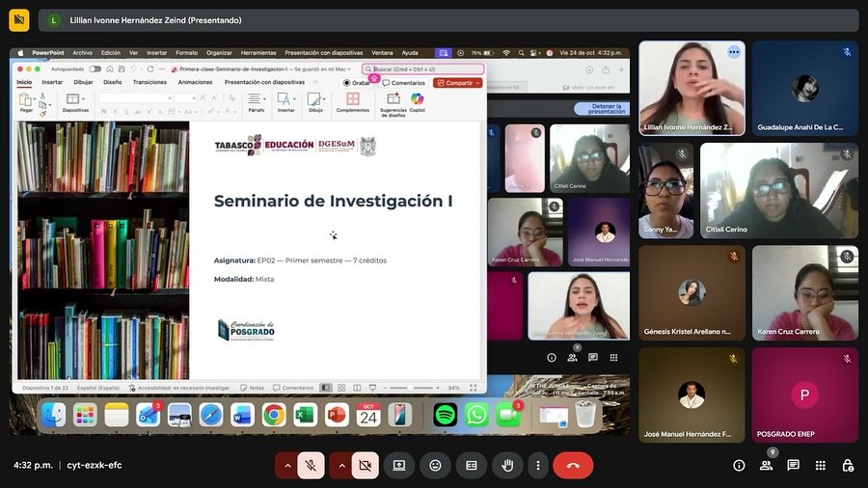The width and height of the screenshot is (868, 488).
Task: Toggle the Autoguardado switch in PowerPoint
Action: 95,69
